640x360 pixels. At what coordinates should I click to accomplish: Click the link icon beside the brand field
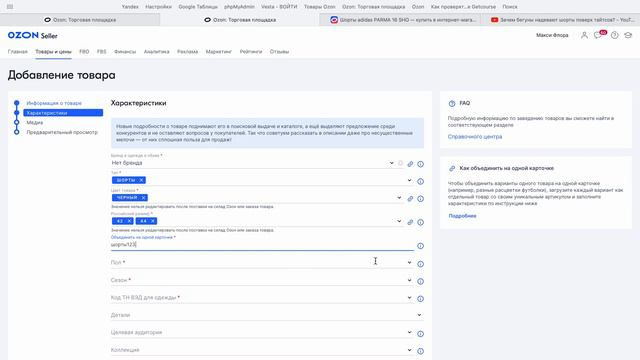pos(410,164)
